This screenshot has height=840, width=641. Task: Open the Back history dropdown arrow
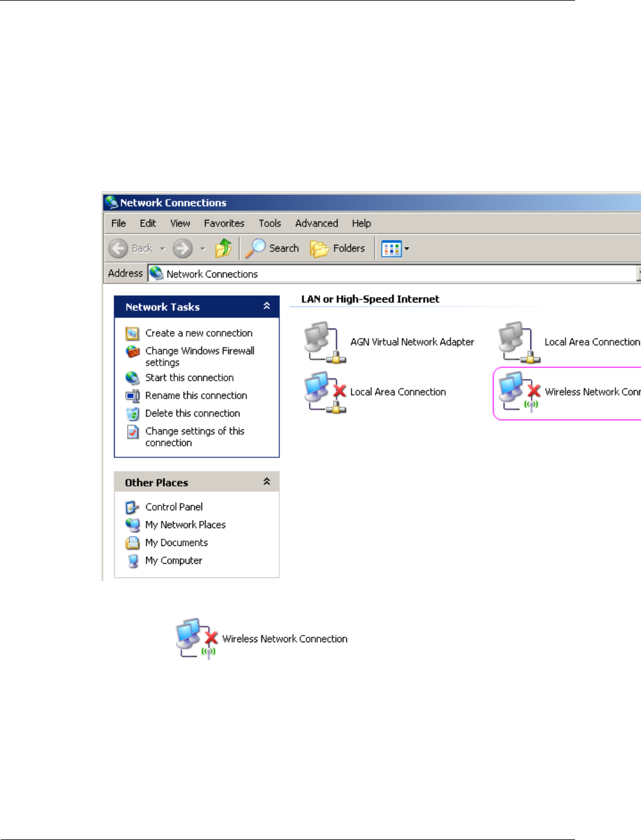[x=163, y=249]
